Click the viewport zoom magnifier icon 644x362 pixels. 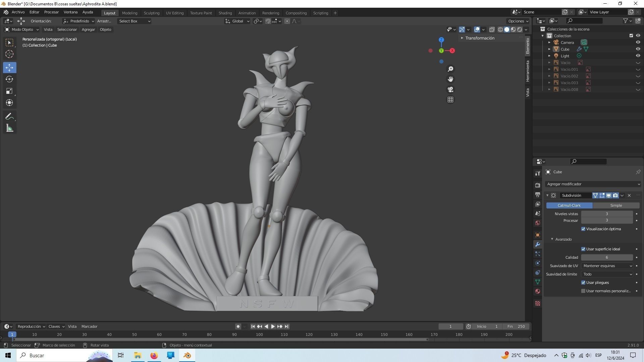pyautogui.click(x=450, y=69)
